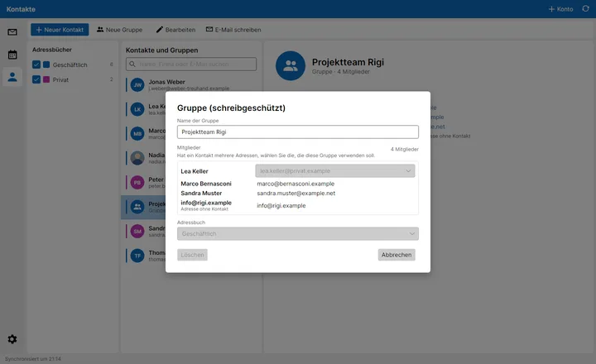Click the sync refresh icon in header
The width and height of the screenshot is (596, 364).
tap(585, 9)
